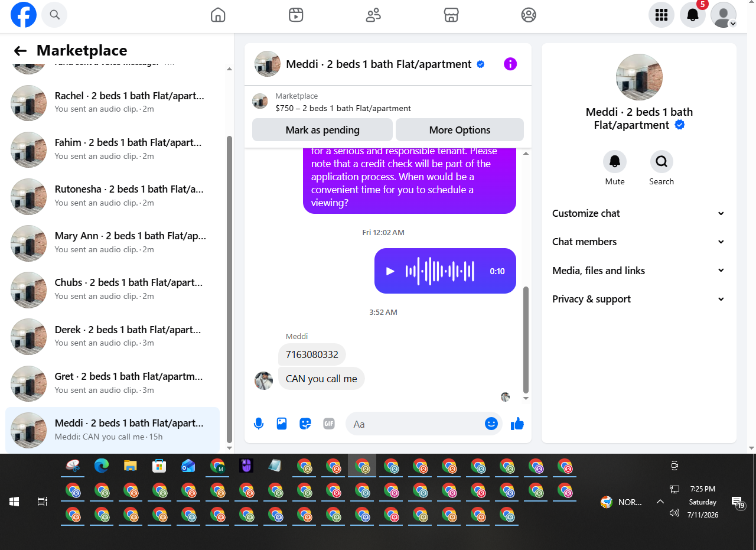The height and width of the screenshot is (550, 756).
Task: Choose a sticker from the sticker icon
Action: [x=305, y=424]
